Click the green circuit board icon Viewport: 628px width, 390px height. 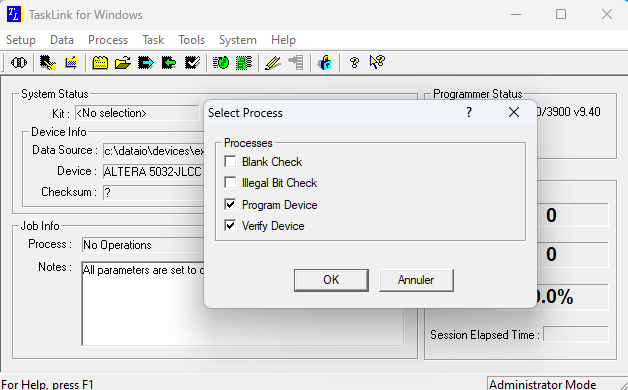tap(244, 63)
